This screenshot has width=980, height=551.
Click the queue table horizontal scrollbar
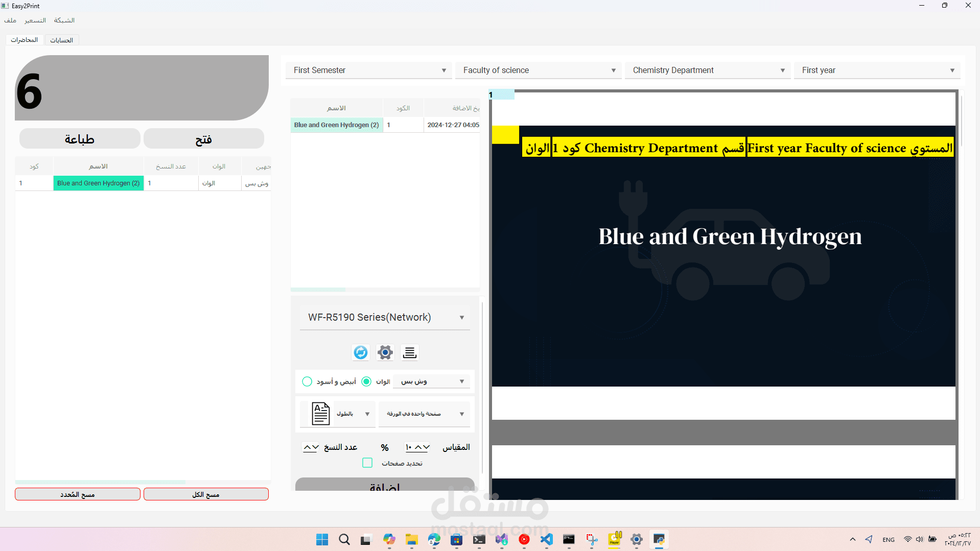coord(100,482)
